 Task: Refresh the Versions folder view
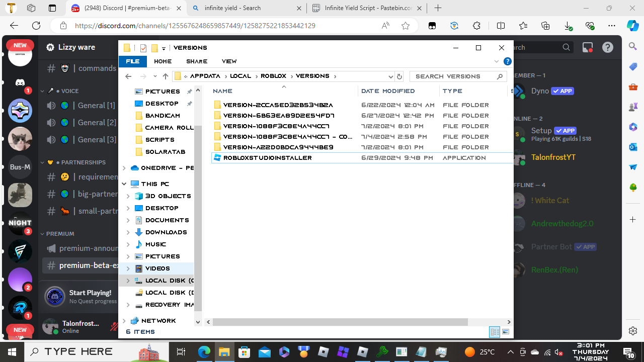coord(399,76)
